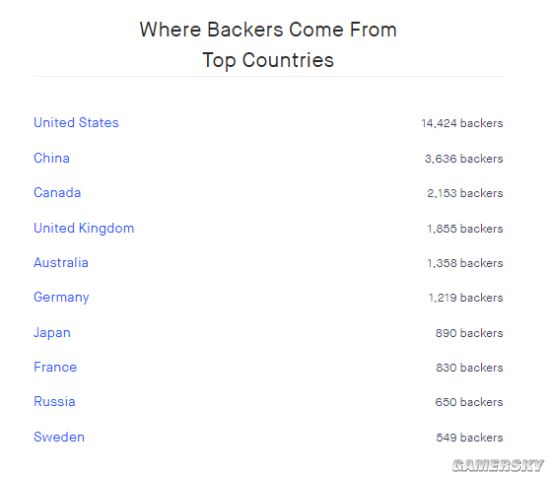Click the Top Countries subheading
This screenshot has height=477, width=550.
(268, 60)
